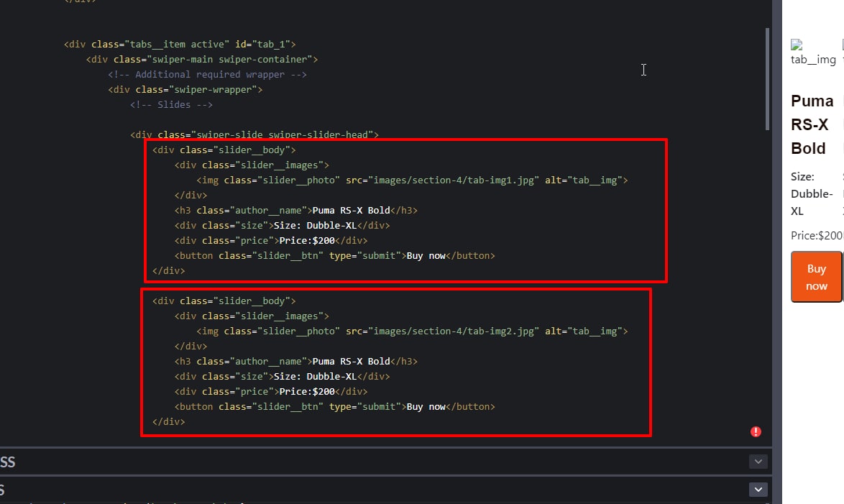Click Size: Dubble-XL text in preview
This screenshot has width=844, height=504.
[812, 194]
